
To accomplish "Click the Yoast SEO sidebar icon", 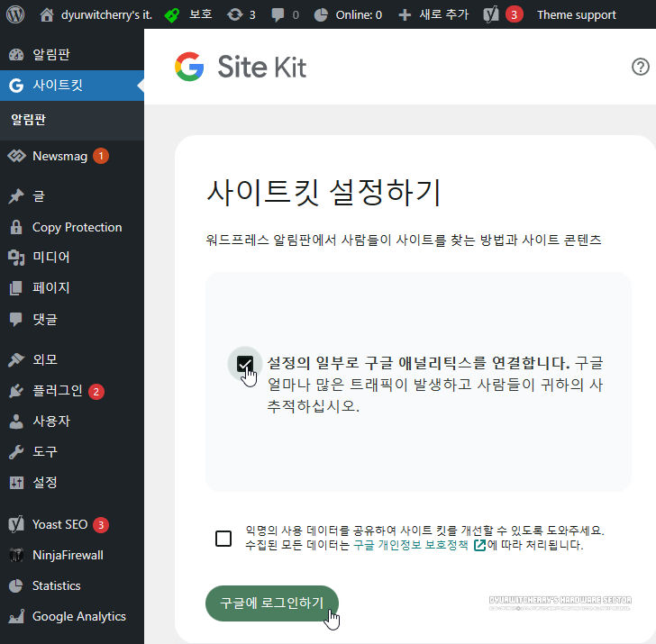I will [16, 524].
